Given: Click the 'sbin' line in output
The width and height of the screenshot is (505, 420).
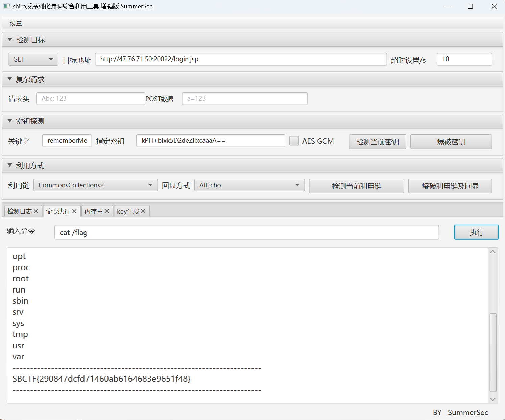Looking at the screenshot, I should [x=20, y=301].
